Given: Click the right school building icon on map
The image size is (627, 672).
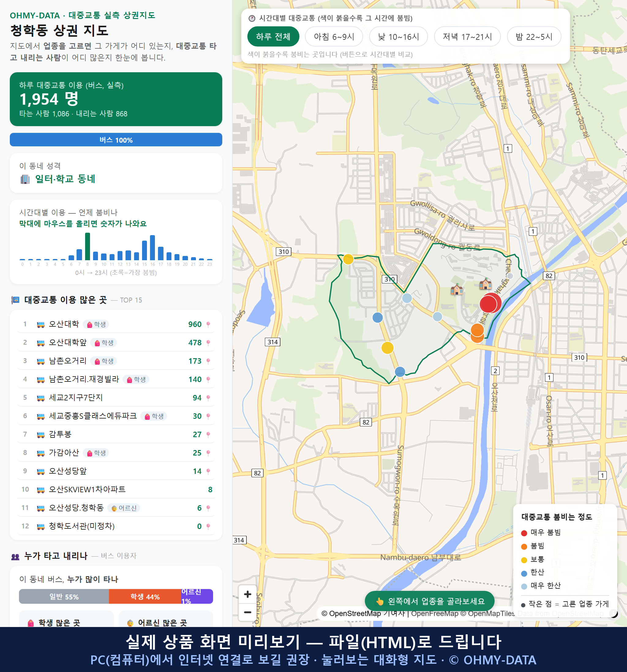Looking at the screenshot, I should [x=485, y=284].
